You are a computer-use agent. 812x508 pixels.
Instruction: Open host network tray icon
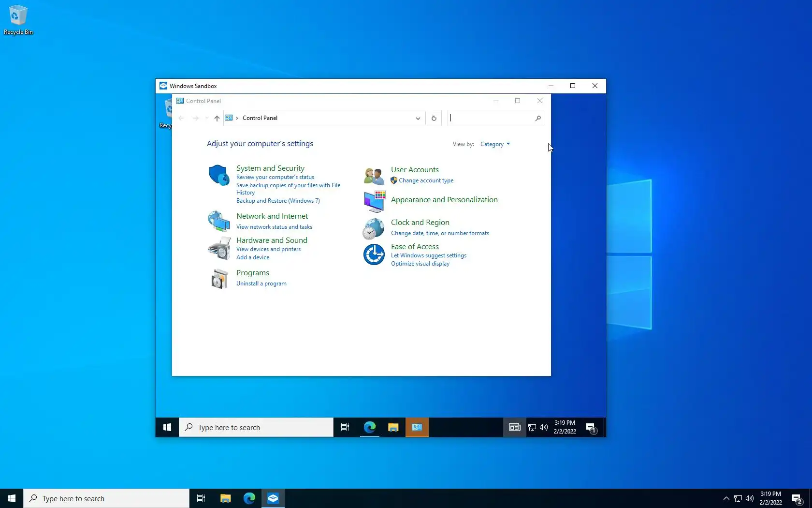pyautogui.click(x=738, y=498)
